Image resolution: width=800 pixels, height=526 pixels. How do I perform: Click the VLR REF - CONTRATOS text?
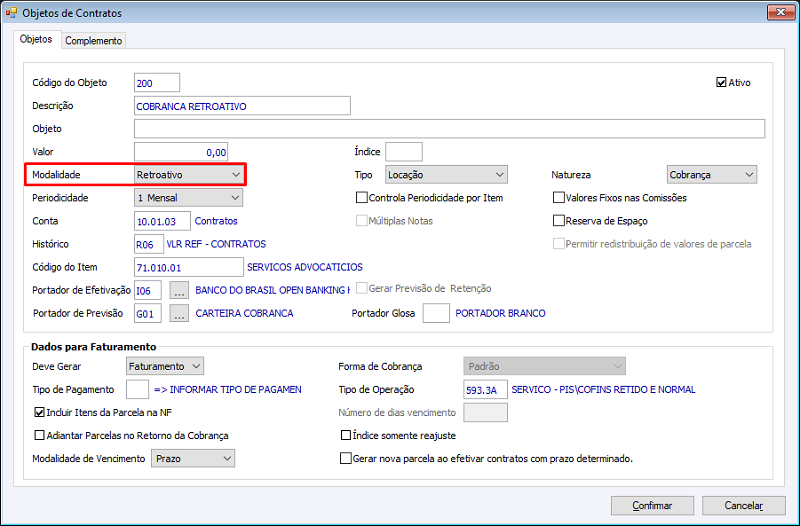pyautogui.click(x=216, y=244)
